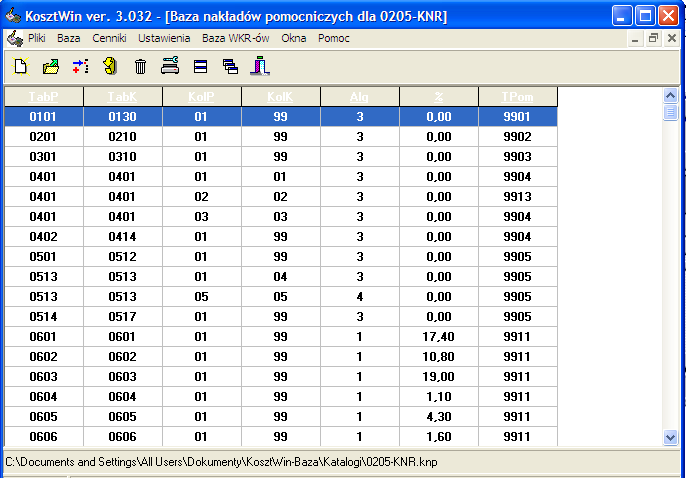Click the insert row icon with red plus
The image size is (686, 478).
coord(80,66)
